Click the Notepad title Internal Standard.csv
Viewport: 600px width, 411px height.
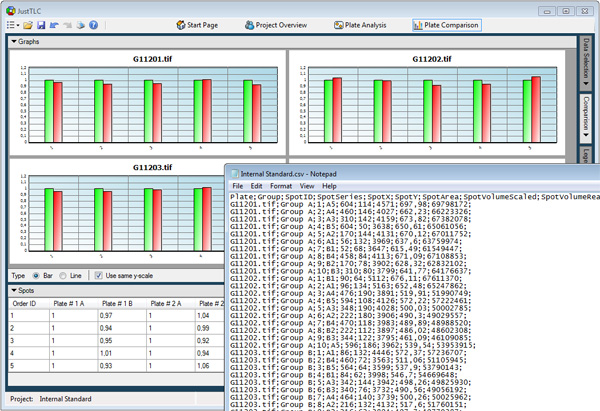tap(289, 174)
